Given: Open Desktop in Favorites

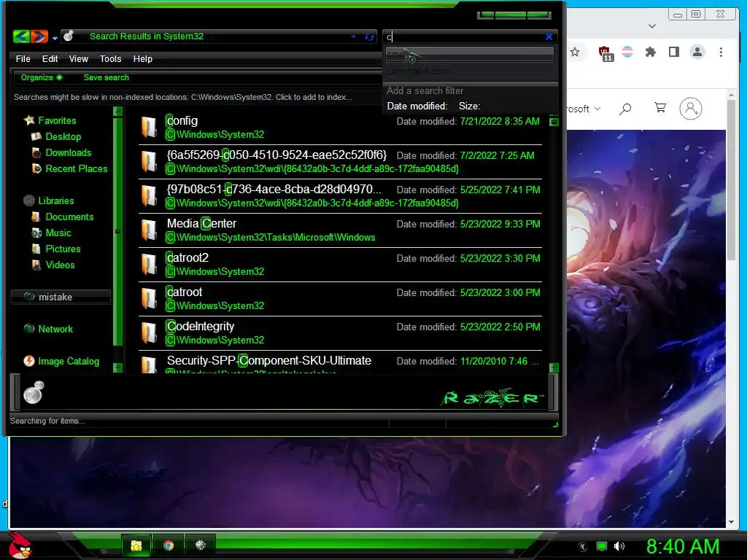Looking at the screenshot, I should tap(63, 136).
